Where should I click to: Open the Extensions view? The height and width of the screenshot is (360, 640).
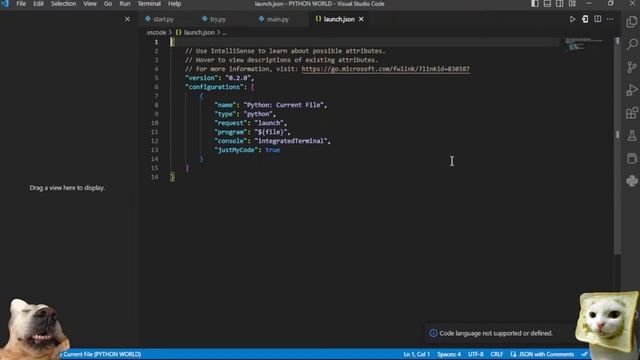pos(632,113)
